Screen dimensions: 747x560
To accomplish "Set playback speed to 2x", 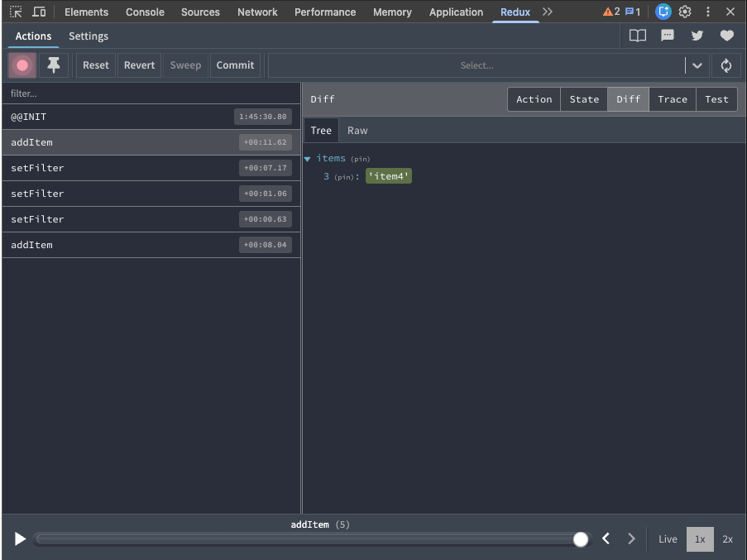I will 727,539.
